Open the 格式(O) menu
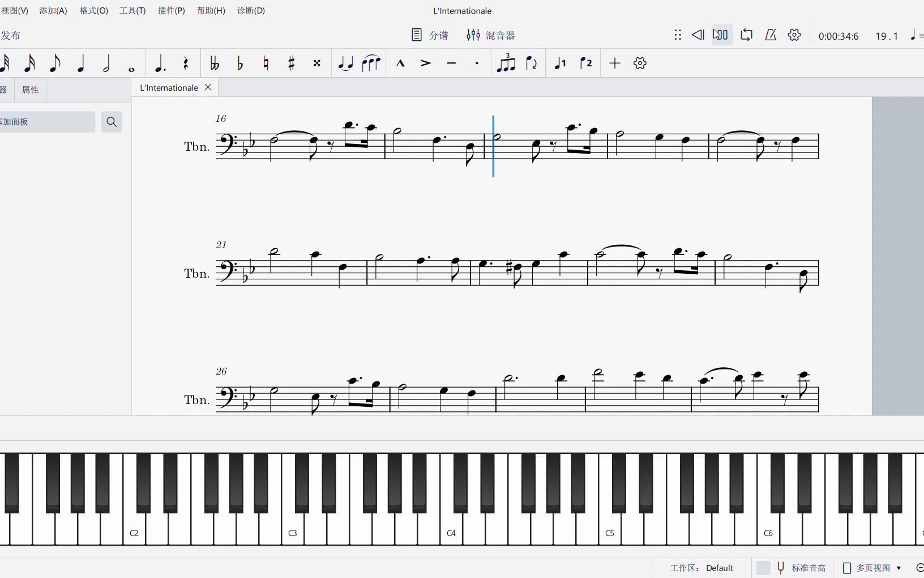The image size is (924, 578). tap(94, 11)
